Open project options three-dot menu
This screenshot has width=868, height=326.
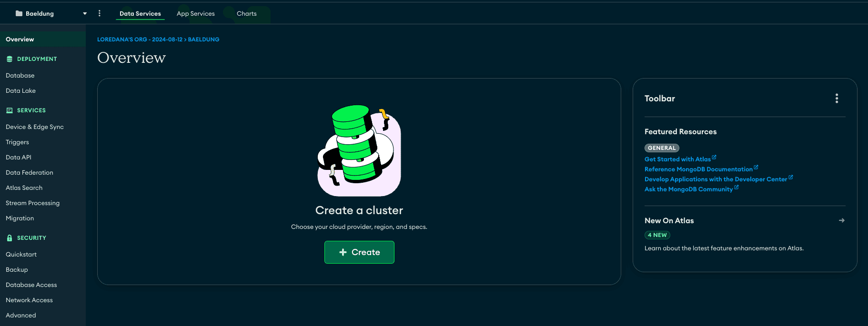coord(100,13)
